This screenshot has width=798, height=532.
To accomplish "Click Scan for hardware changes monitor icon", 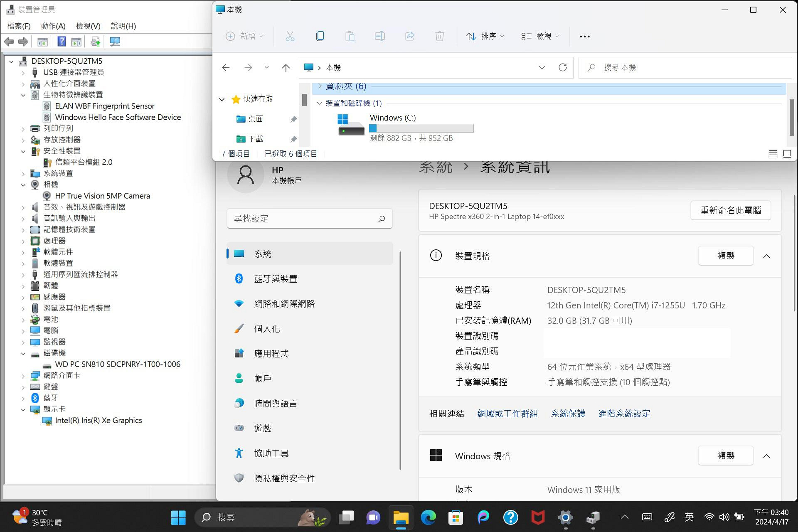I will point(115,42).
